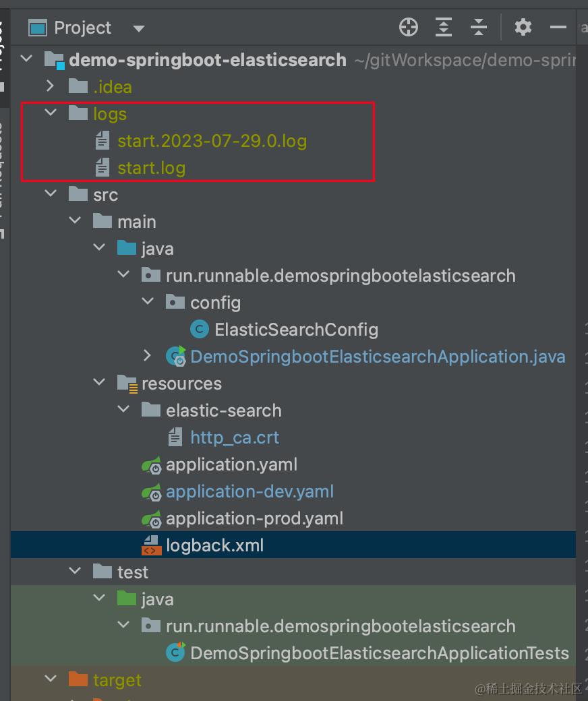Click the Select Opened File locate icon

tap(408, 27)
